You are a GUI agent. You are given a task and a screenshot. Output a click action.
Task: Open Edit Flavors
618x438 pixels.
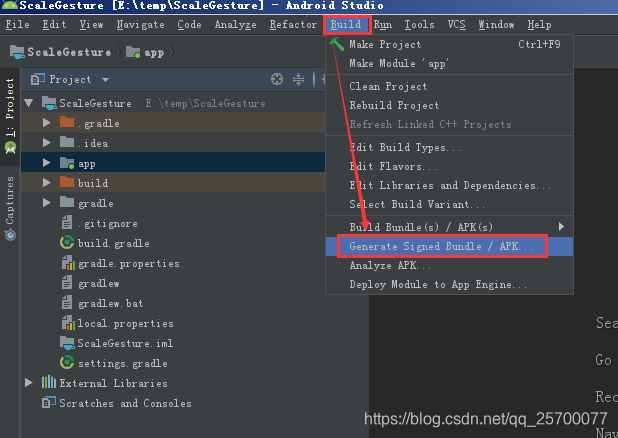pos(449,166)
